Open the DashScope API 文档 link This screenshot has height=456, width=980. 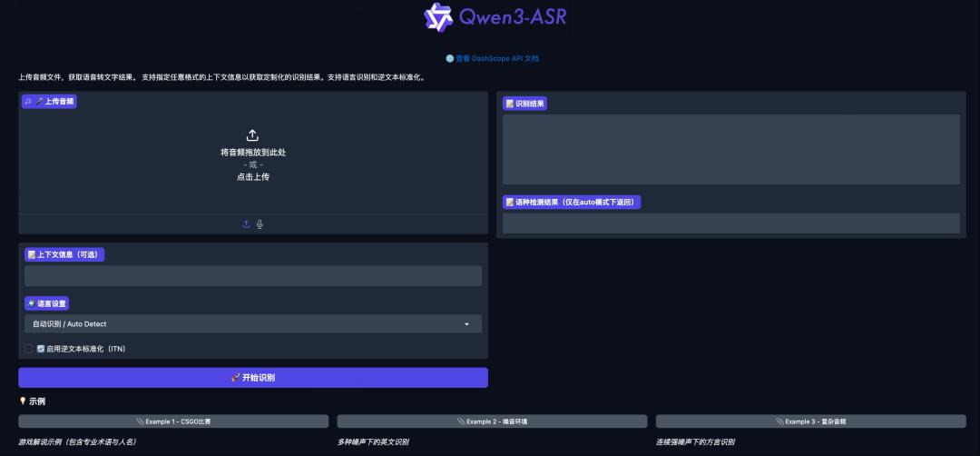496,58
